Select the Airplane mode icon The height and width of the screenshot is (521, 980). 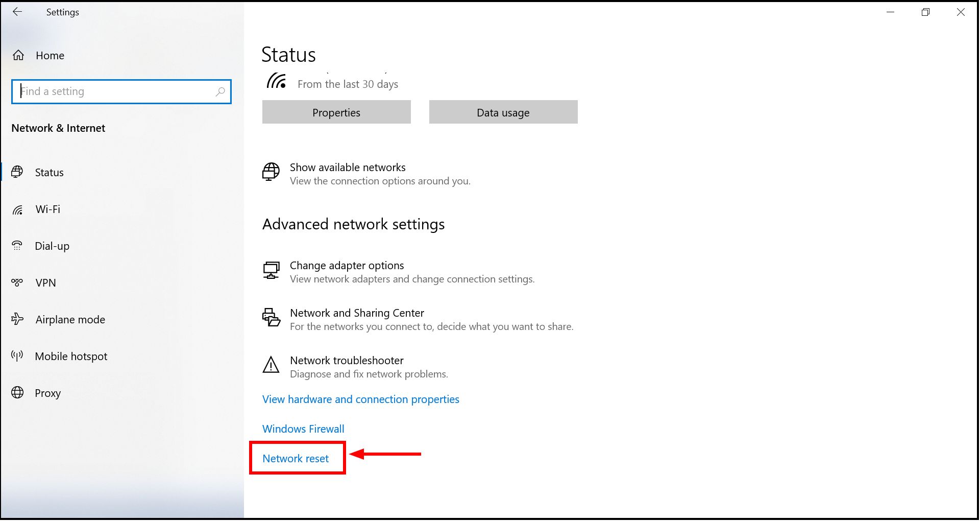point(17,319)
